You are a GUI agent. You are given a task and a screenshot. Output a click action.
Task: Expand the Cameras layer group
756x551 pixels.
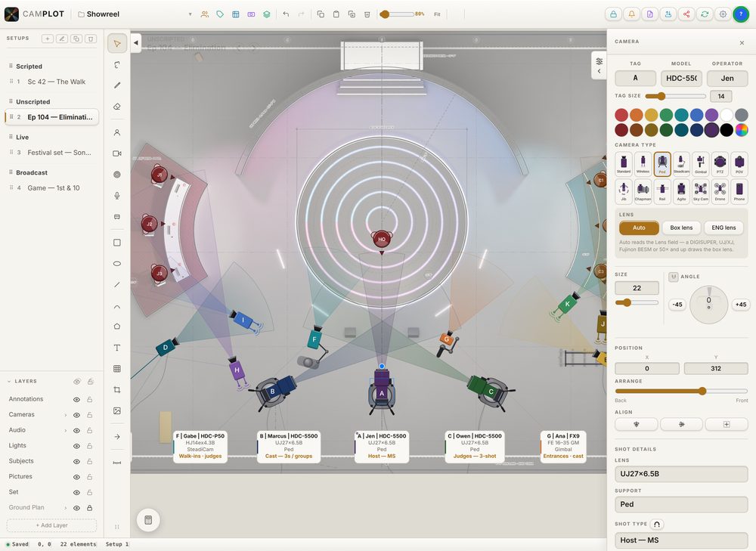click(66, 415)
